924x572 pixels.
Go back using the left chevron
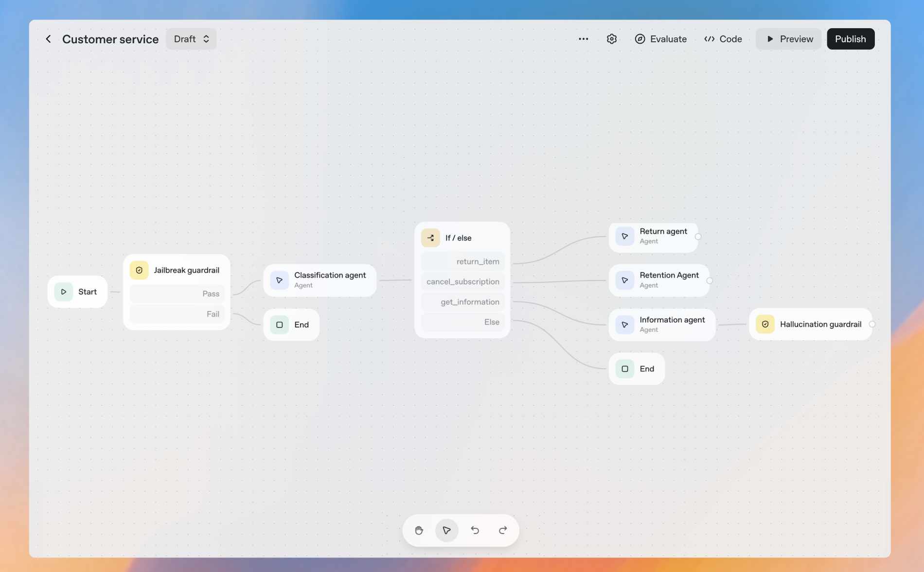[48, 39]
